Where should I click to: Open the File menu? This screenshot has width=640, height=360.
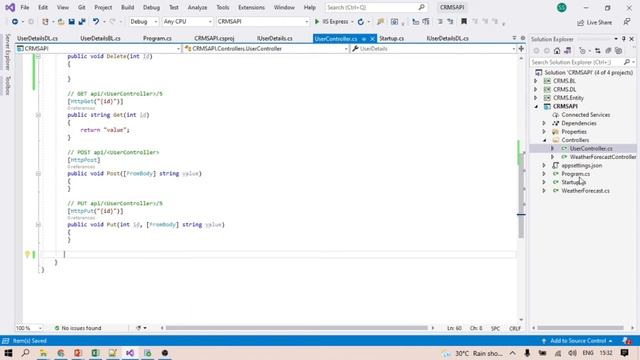tap(24, 7)
